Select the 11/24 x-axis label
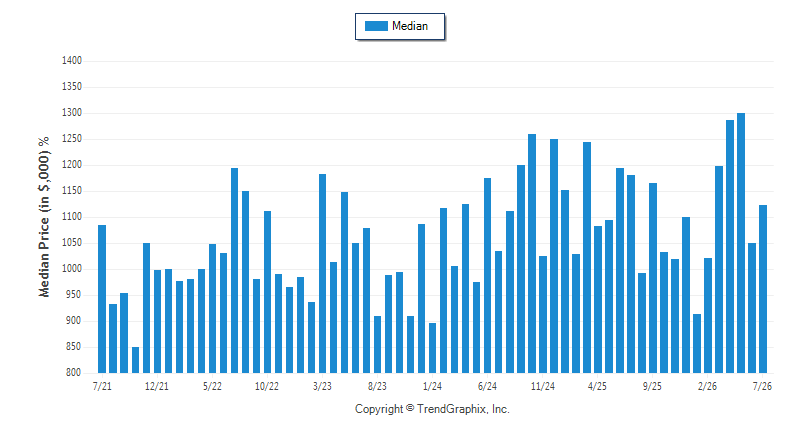800x434 pixels. point(542,386)
